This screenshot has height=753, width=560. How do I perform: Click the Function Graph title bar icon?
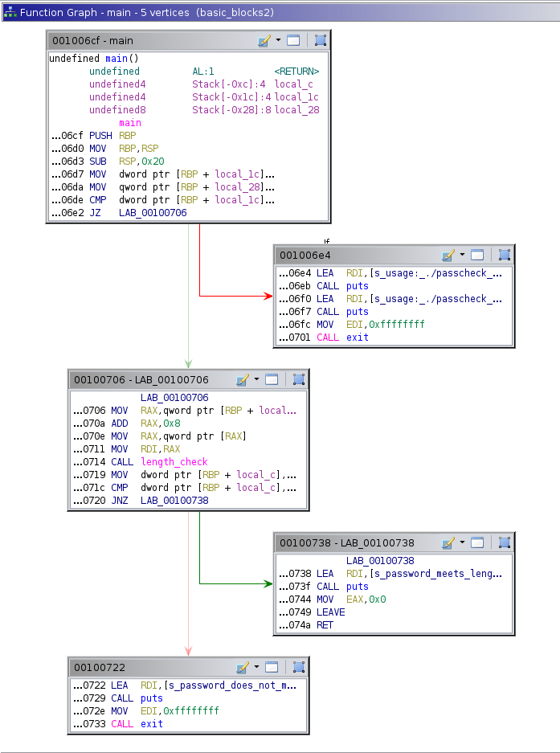(10, 13)
